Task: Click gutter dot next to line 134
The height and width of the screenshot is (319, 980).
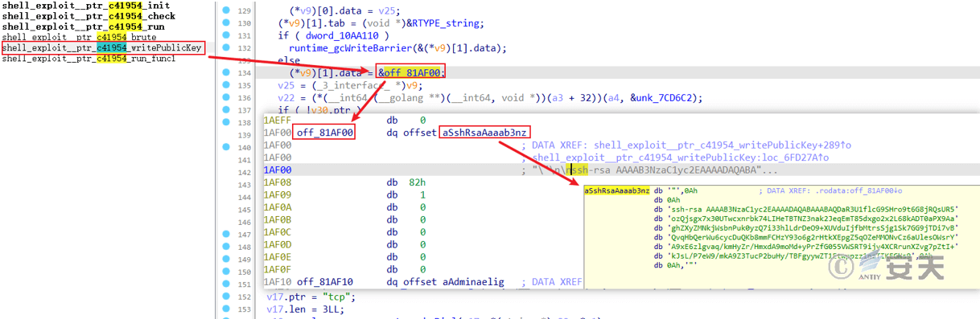Action: point(225,72)
